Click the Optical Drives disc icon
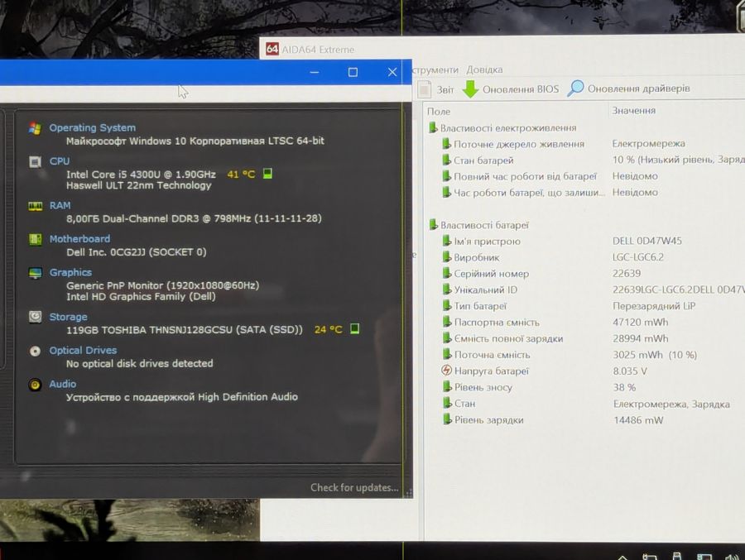 [x=35, y=351]
